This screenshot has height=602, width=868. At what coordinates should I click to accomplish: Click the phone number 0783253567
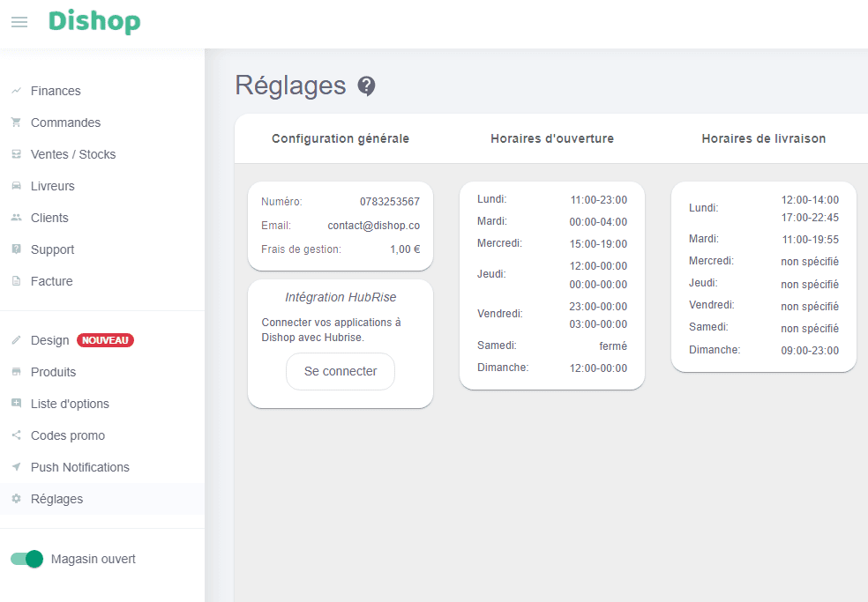coord(390,202)
